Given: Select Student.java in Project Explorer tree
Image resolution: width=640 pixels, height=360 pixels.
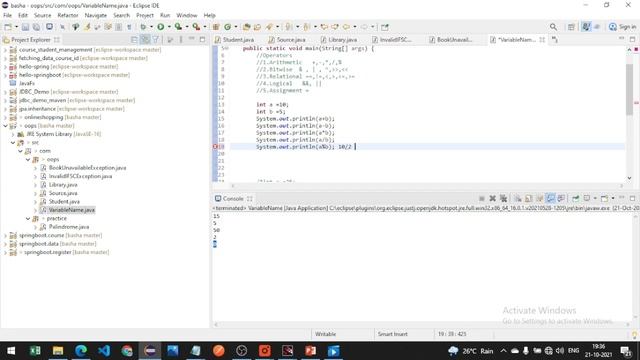Looking at the screenshot, I should coord(64,202).
